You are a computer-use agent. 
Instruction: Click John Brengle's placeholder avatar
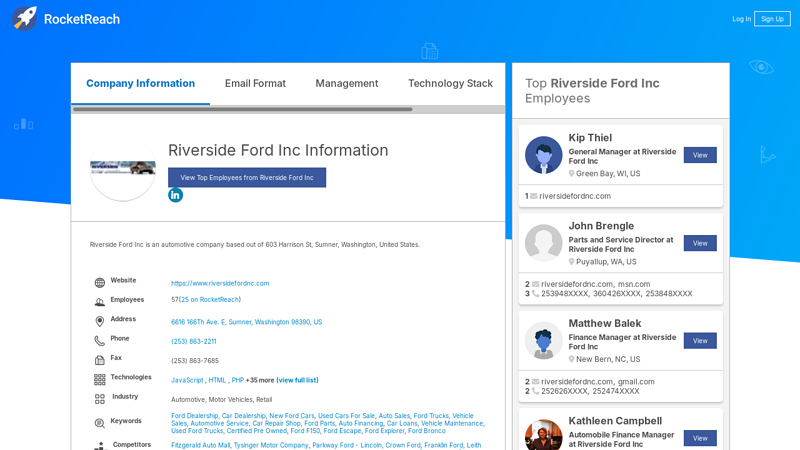(x=543, y=243)
